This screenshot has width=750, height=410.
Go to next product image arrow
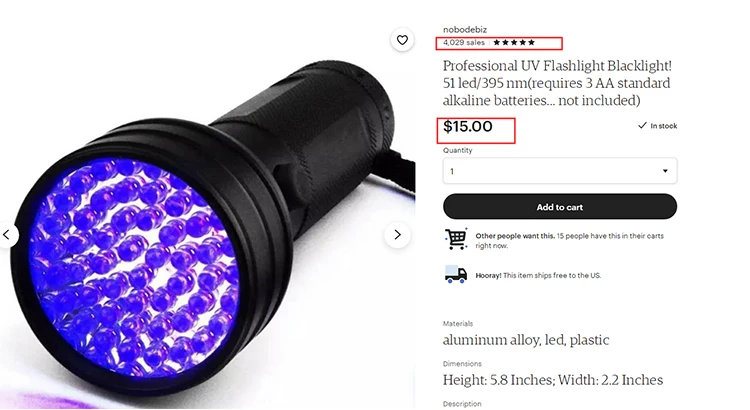click(x=397, y=234)
